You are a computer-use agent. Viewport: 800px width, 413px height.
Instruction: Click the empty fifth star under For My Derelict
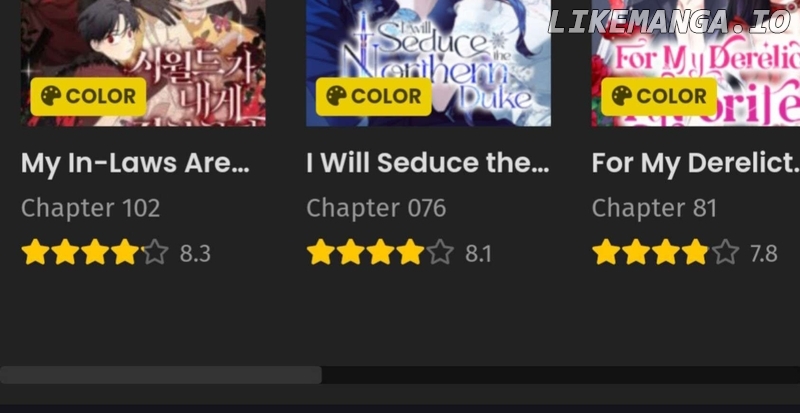725,253
